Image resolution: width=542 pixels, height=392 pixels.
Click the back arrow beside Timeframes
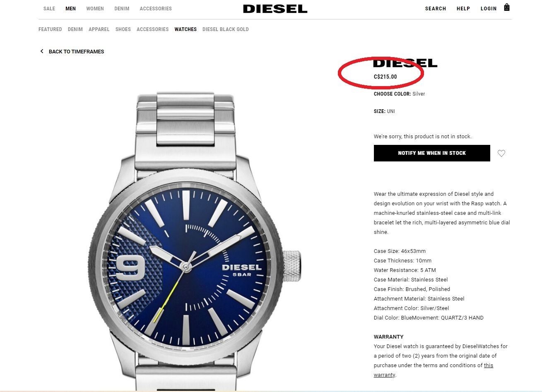[41, 51]
